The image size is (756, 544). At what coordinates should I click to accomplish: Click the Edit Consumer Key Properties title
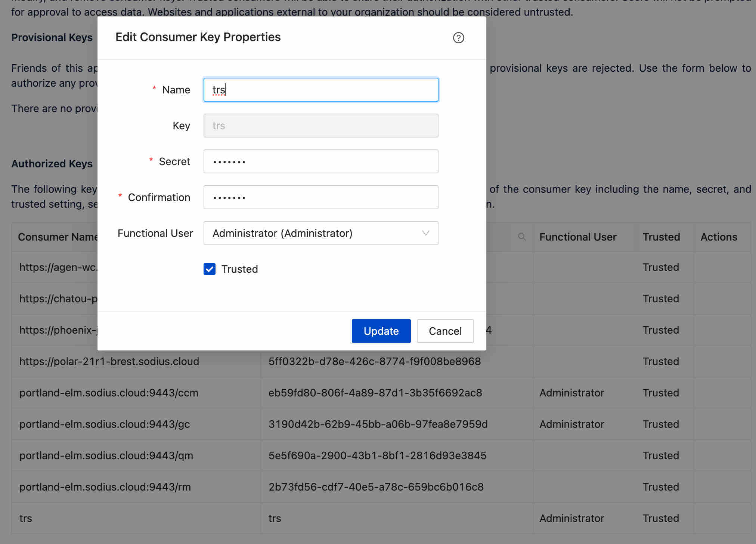tap(198, 37)
